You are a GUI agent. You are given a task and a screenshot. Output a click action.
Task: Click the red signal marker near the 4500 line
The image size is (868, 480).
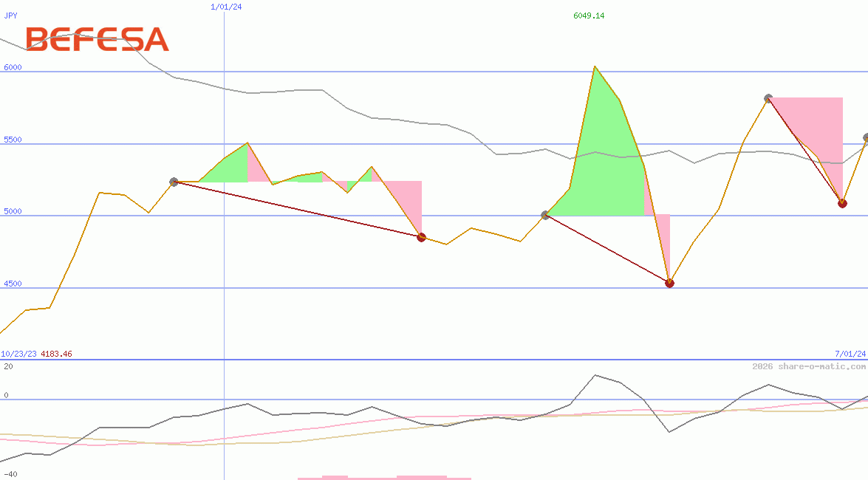pyautogui.click(x=670, y=284)
